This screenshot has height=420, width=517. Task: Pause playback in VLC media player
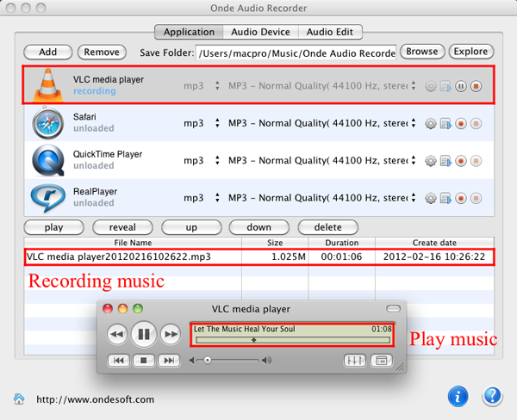pos(144,333)
